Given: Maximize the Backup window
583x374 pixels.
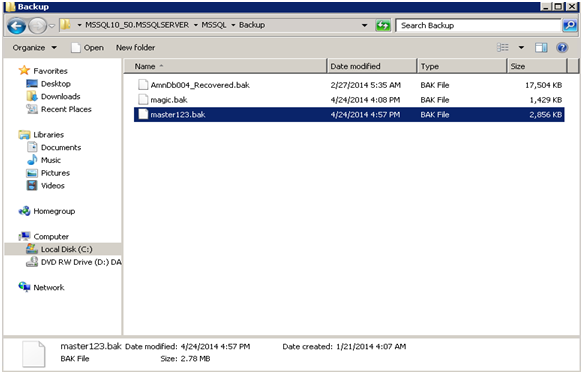Looking at the screenshot, I should tap(557, 6).
